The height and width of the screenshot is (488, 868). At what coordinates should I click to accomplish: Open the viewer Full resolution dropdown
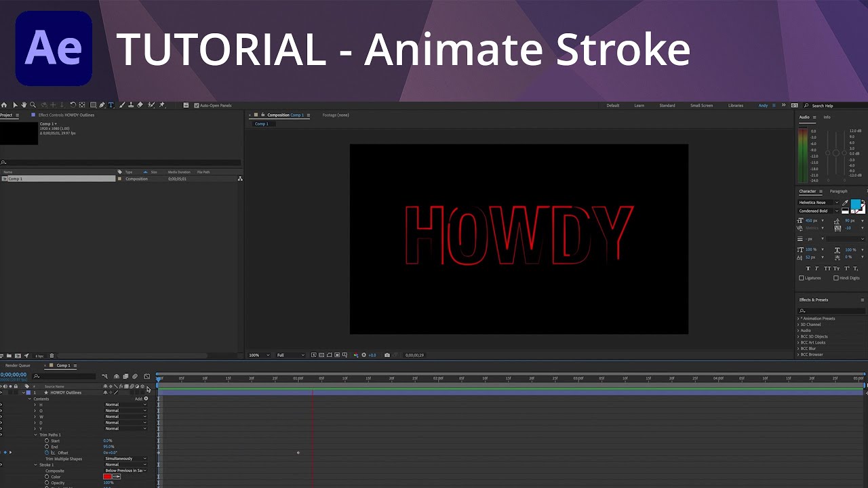[x=292, y=355]
